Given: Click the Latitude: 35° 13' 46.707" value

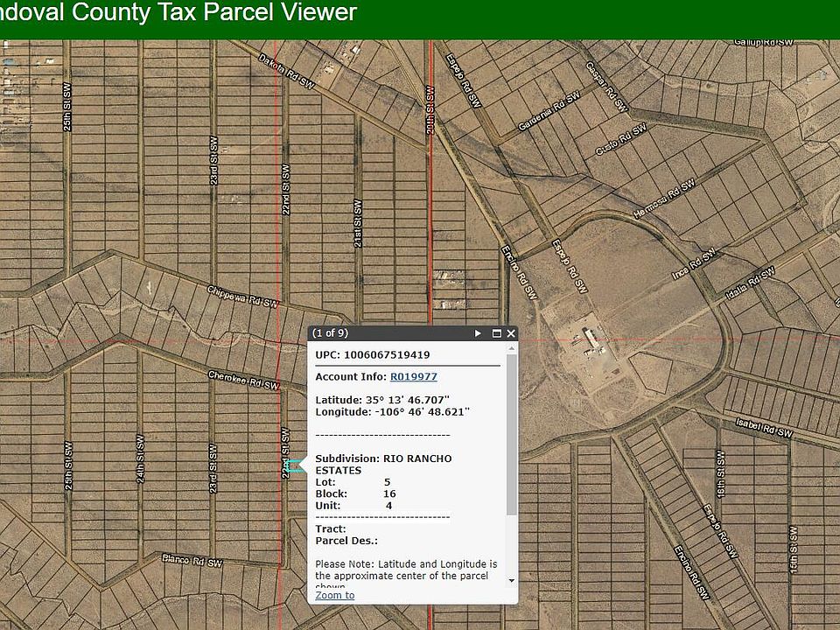Looking at the screenshot, I should 382,400.
